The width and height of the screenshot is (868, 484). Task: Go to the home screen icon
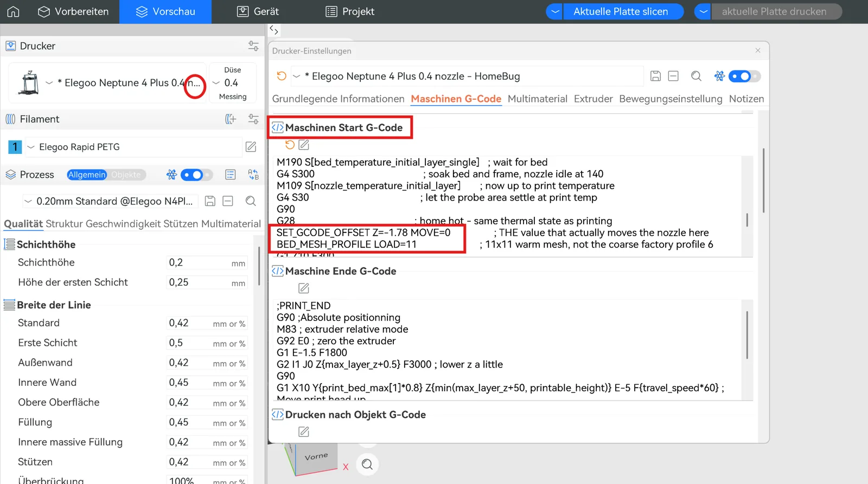[x=13, y=11]
